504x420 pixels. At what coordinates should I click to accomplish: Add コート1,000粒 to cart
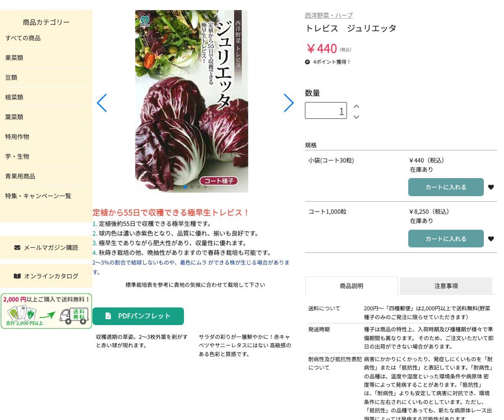tap(446, 239)
